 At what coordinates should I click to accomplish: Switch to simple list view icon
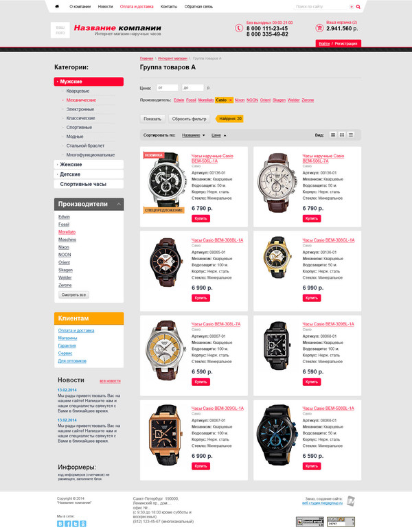[x=333, y=135]
